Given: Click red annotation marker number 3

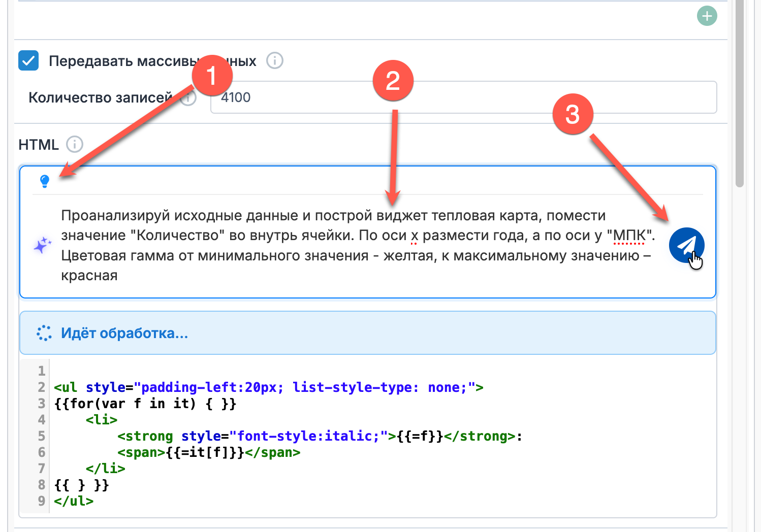Looking at the screenshot, I should 573,114.
